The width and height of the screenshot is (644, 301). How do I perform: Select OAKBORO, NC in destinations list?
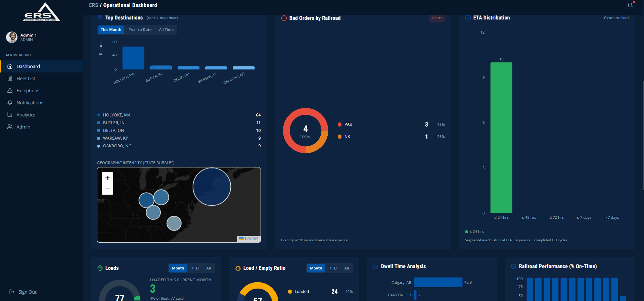coord(179,146)
